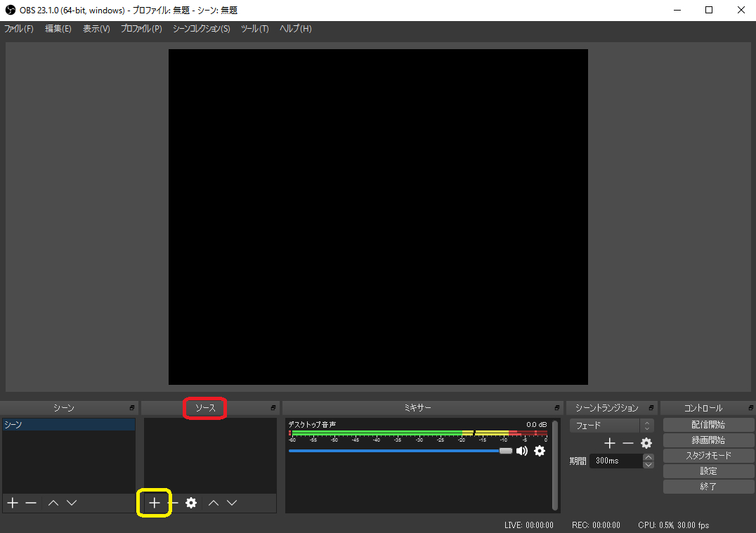Image resolution: width=756 pixels, height=533 pixels.
Task: Open transition properties gear icon
Action: [646, 443]
